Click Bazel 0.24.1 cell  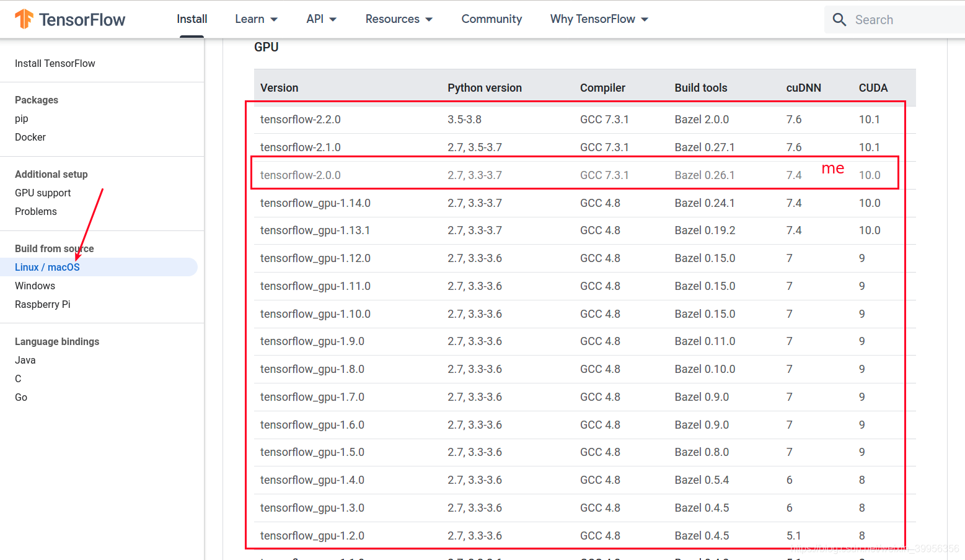coord(705,203)
